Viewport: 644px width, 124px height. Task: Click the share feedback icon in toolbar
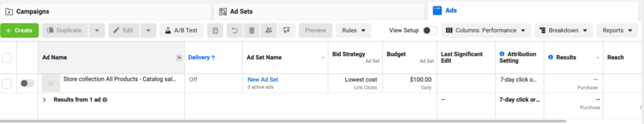pyautogui.click(x=286, y=30)
